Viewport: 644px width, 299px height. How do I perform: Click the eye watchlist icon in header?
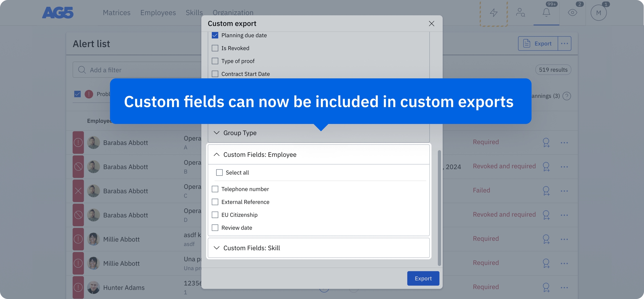[572, 13]
